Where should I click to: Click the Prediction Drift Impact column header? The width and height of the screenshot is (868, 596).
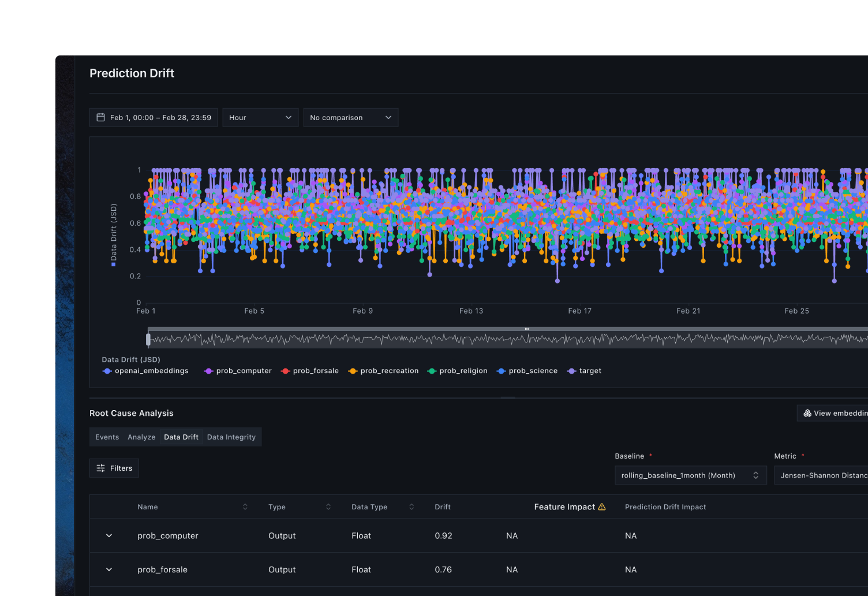click(665, 507)
